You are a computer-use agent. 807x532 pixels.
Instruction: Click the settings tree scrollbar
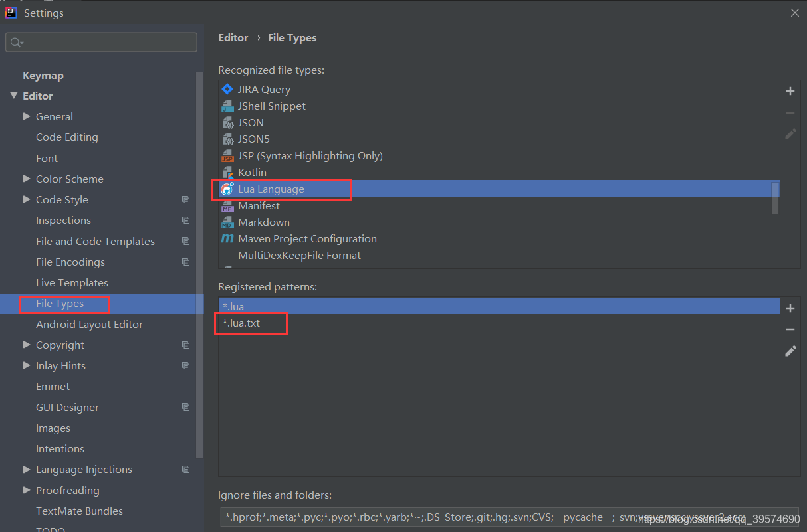[x=199, y=264]
